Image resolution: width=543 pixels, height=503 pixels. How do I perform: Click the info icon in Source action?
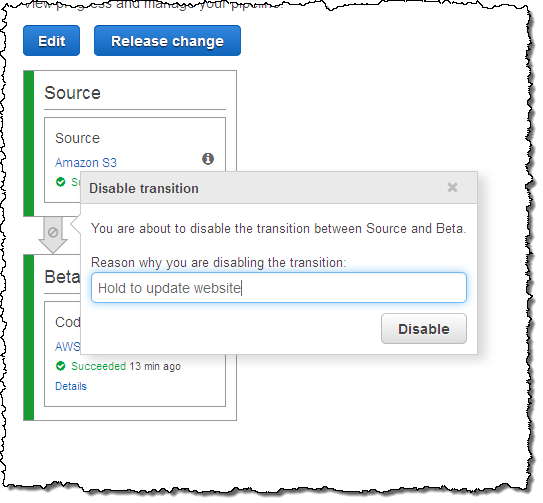208,159
